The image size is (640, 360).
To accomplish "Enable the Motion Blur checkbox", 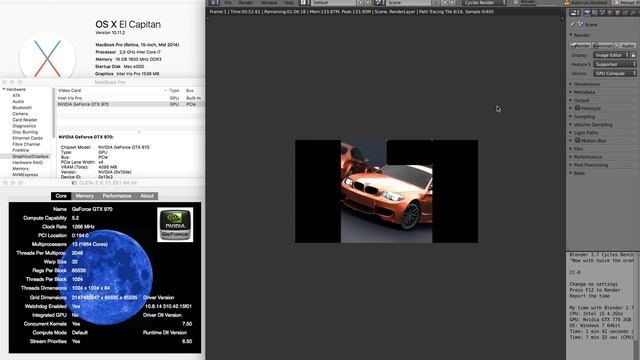I will pos(578,140).
